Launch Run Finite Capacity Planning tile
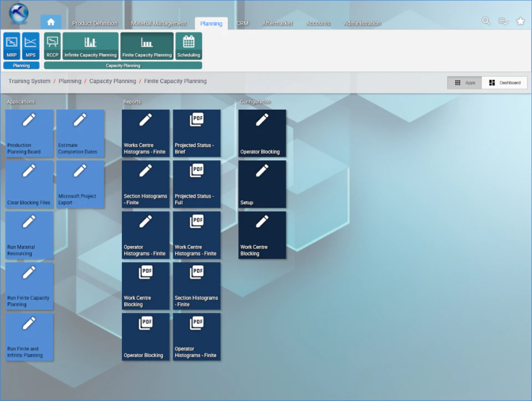The height and width of the screenshot is (401, 532). 29,286
